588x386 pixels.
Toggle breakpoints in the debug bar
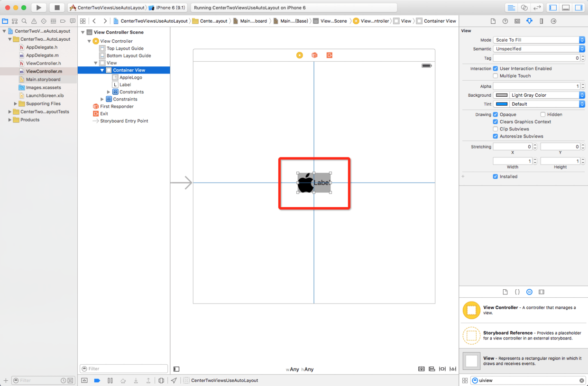97,380
